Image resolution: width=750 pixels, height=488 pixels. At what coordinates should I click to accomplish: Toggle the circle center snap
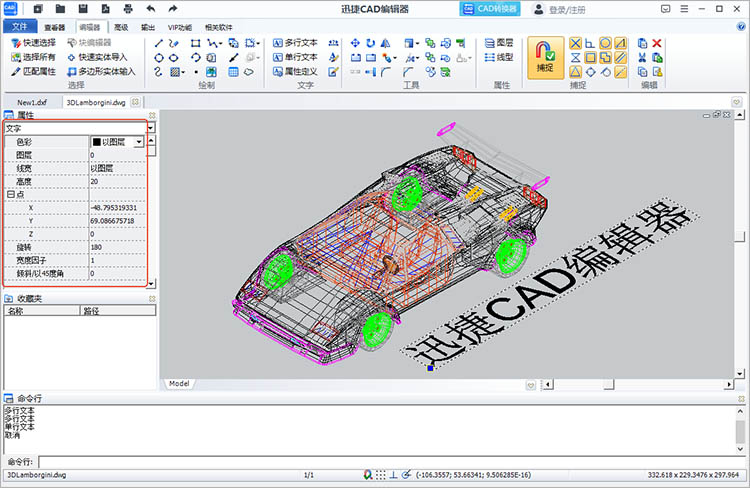coord(606,44)
